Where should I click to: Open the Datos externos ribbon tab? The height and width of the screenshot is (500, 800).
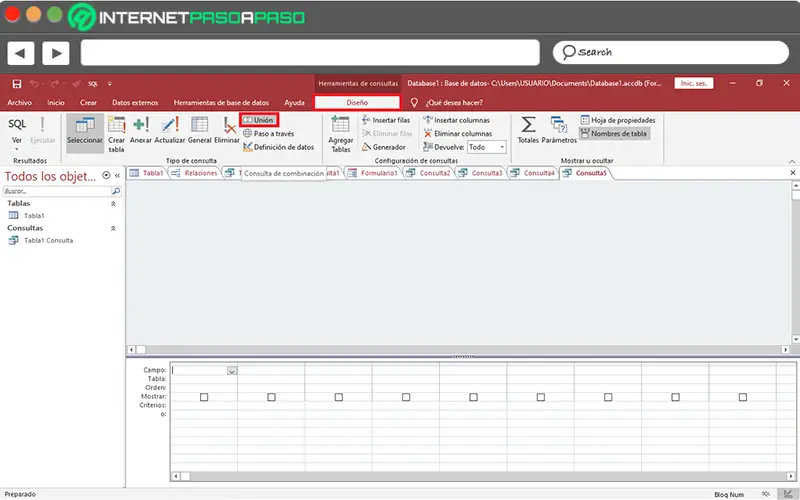click(x=135, y=103)
